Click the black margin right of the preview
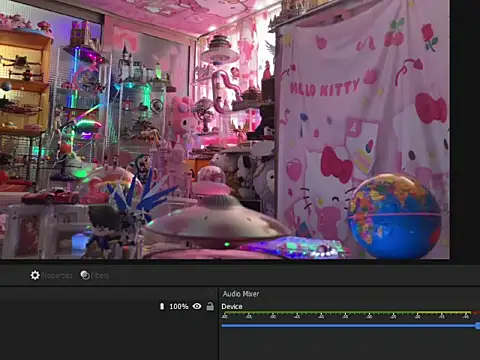 465,129
